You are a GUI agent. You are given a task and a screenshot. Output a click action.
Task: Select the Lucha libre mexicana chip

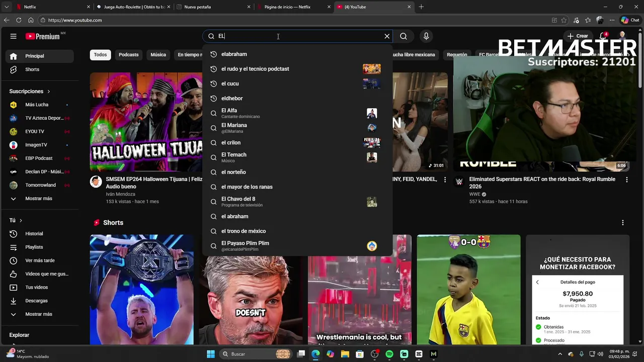[414, 55]
